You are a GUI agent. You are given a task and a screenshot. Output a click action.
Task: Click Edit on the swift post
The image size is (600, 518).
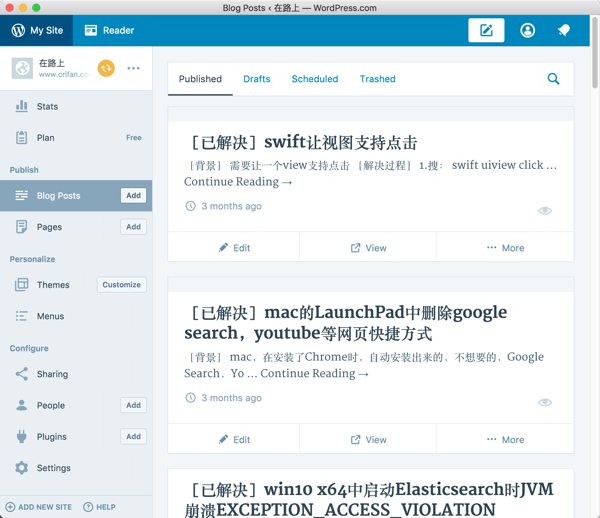(234, 248)
